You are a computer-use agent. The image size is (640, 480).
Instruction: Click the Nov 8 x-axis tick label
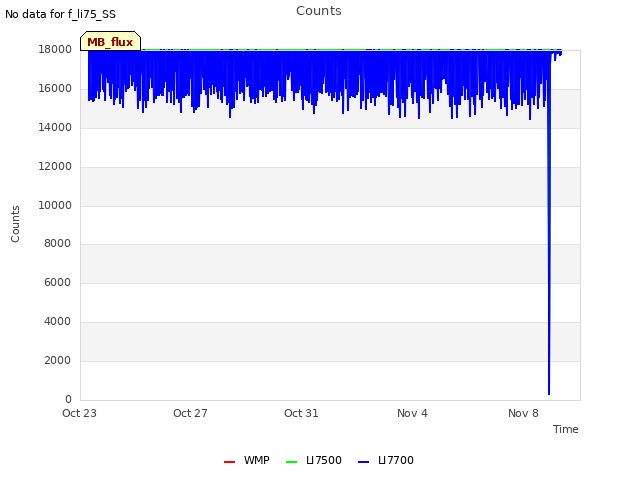pyautogui.click(x=523, y=413)
